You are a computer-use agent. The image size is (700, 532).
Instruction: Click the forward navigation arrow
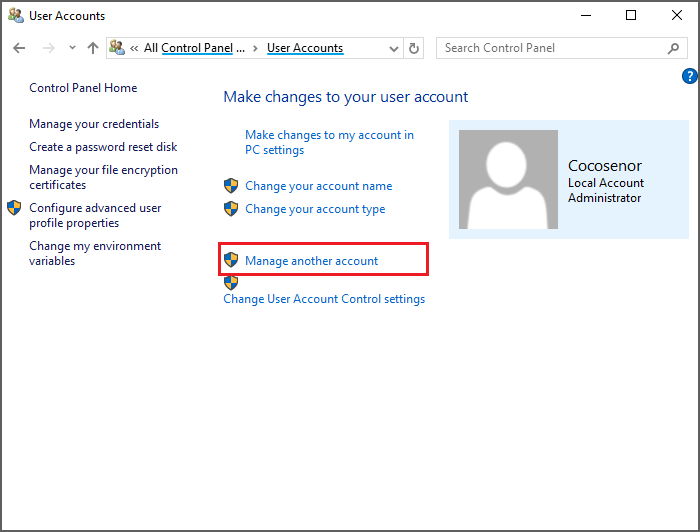click(49, 48)
